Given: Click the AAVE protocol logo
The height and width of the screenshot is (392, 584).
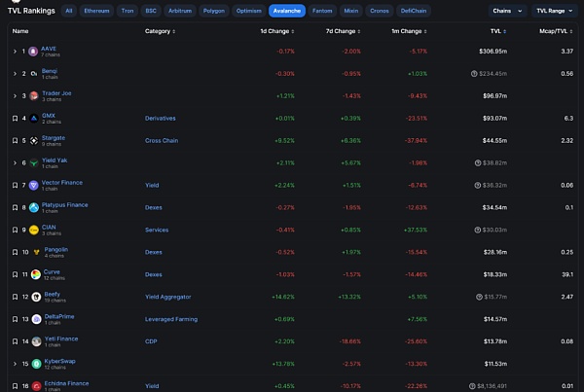Looking at the screenshot, I should (34, 51).
